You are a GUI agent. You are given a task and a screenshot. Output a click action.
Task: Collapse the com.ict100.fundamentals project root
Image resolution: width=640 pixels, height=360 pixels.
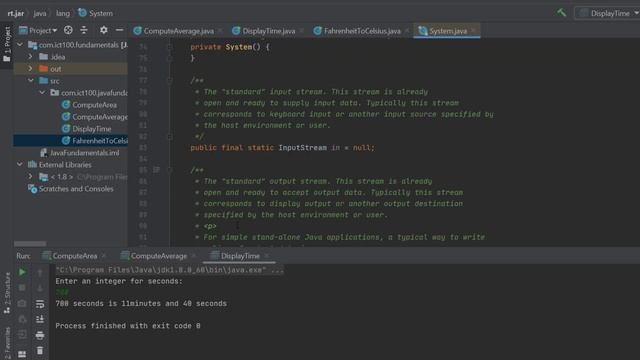click(x=20, y=44)
